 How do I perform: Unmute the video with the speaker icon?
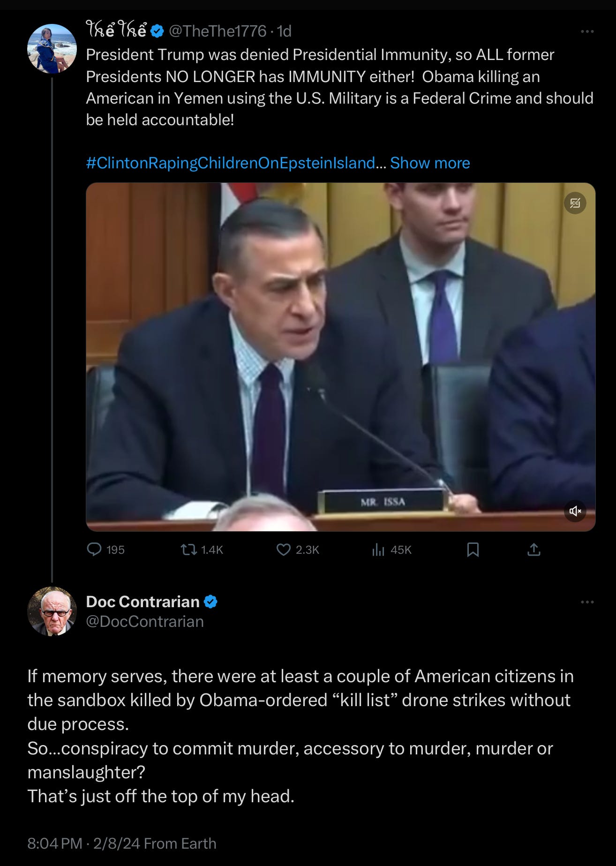coord(575,511)
